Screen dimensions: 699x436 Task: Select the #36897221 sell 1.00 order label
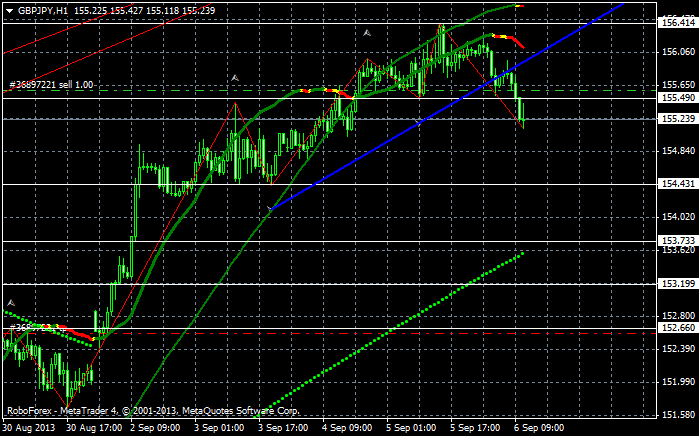pyautogui.click(x=51, y=85)
